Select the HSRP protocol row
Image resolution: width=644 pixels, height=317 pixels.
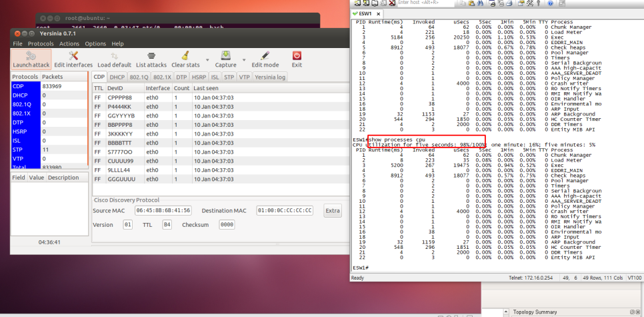point(49,131)
